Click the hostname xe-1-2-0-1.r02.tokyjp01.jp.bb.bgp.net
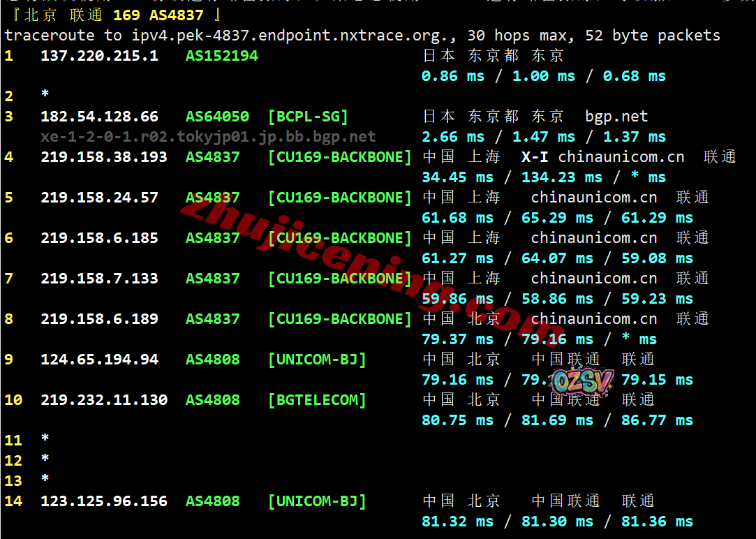This screenshot has width=756, height=539. (x=208, y=137)
